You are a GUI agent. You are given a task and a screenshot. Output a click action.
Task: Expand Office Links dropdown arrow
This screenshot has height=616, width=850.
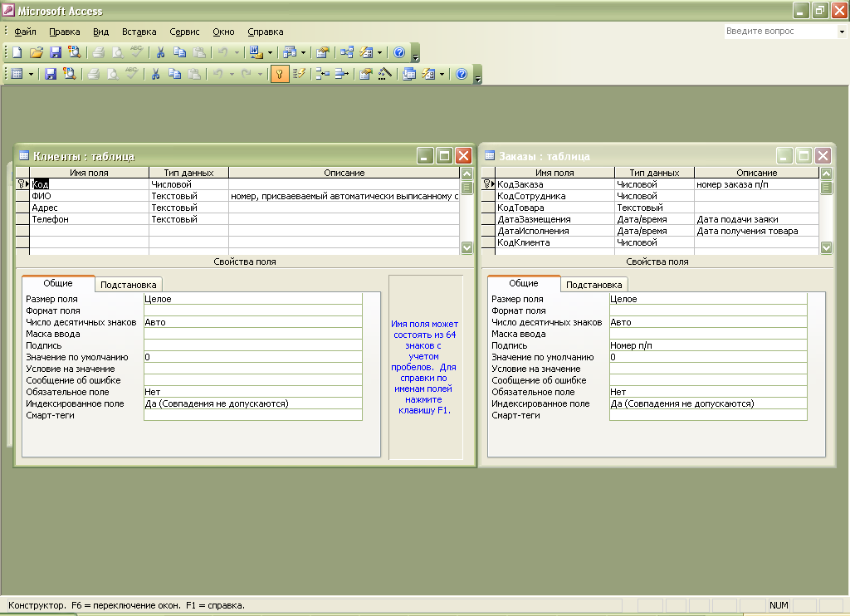270,53
